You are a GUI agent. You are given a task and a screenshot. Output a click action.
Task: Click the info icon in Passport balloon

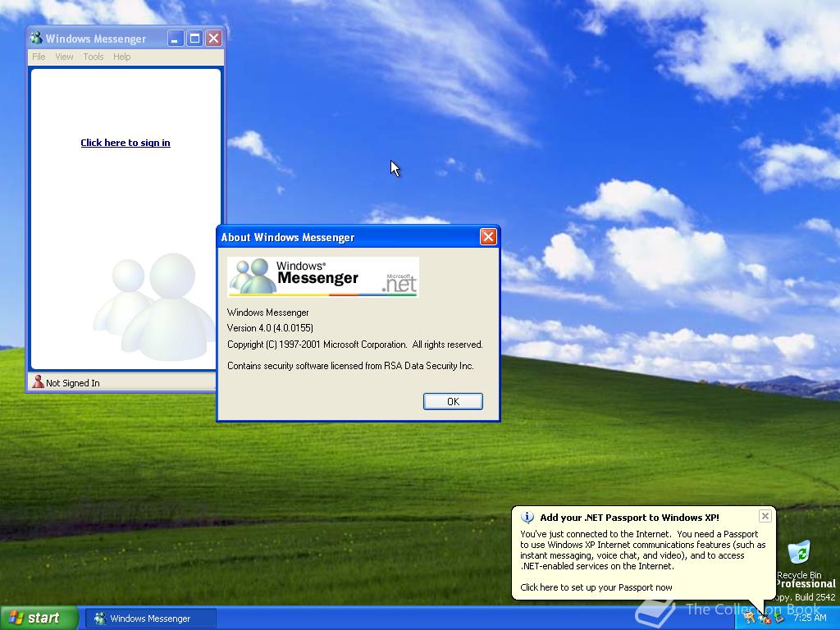pos(527,518)
